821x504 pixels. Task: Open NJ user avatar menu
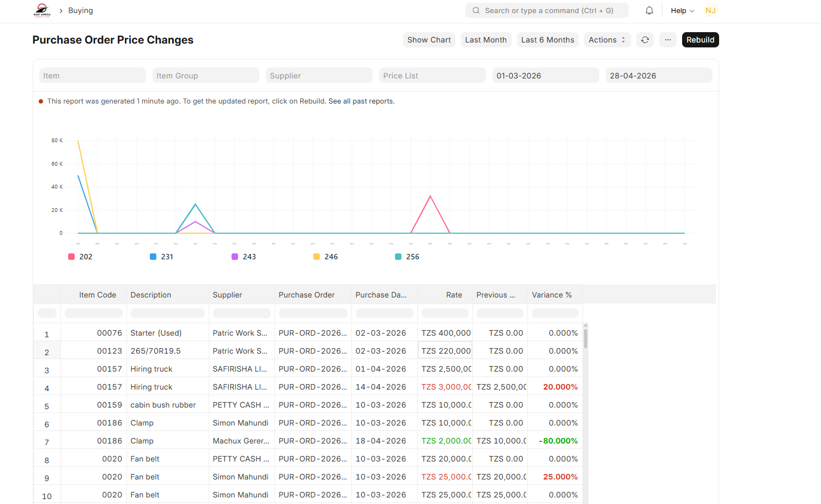click(710, 10)
